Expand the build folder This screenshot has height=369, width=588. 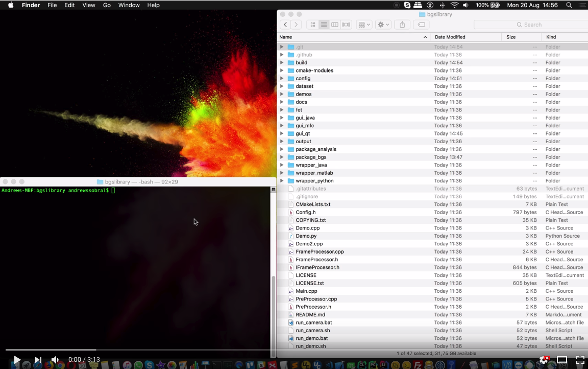282,63
